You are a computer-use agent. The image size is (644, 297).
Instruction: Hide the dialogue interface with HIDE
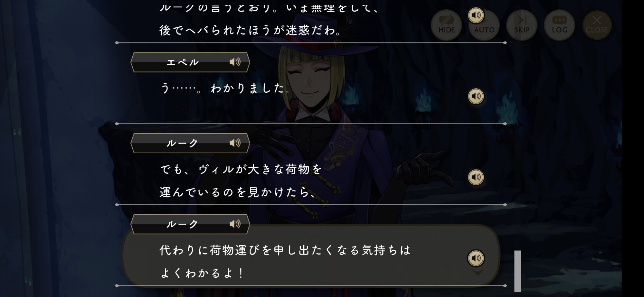click(446, 25)
